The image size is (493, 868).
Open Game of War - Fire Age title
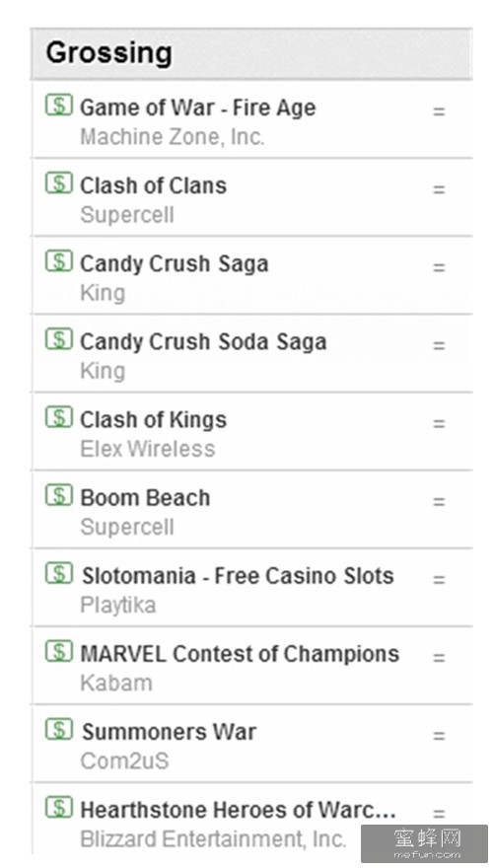click(x=197, y=108)
